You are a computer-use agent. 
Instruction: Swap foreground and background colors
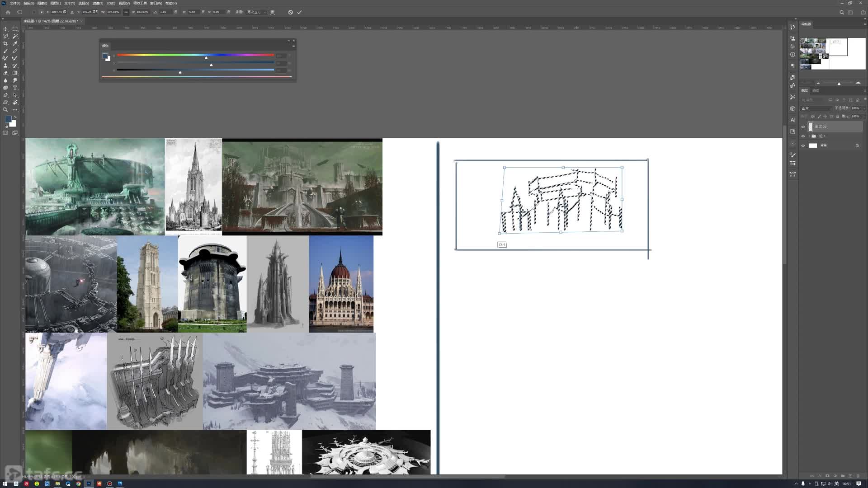pyautogui.click(x=14, y=117)
